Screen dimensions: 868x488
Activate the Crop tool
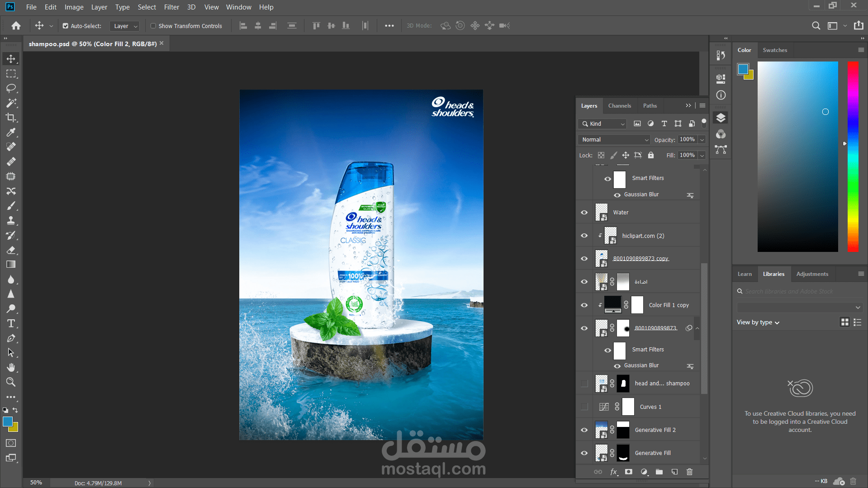pos(11,118)
